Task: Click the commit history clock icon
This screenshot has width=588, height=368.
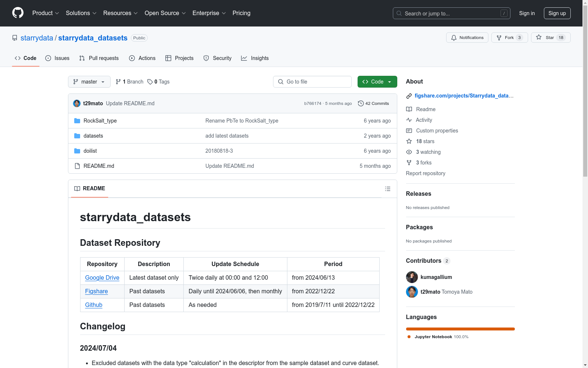Action: click(x=361, y=103)
